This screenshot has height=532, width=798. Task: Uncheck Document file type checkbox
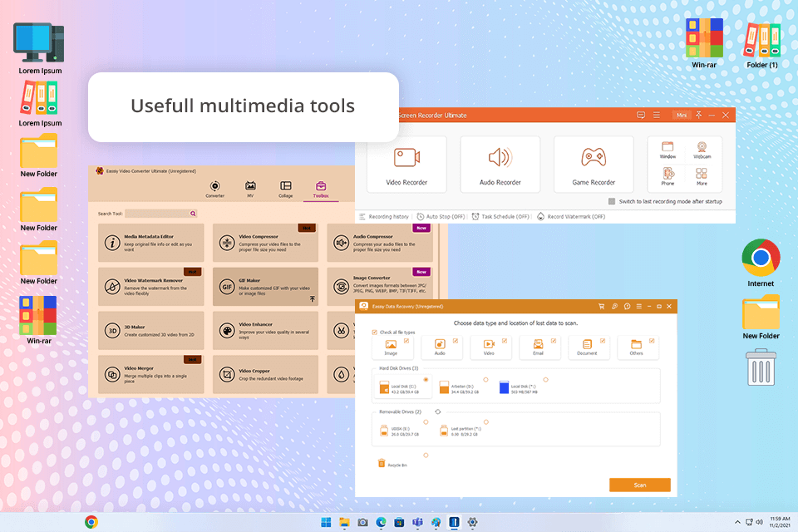pyautogui.click(x=603, y=341)
